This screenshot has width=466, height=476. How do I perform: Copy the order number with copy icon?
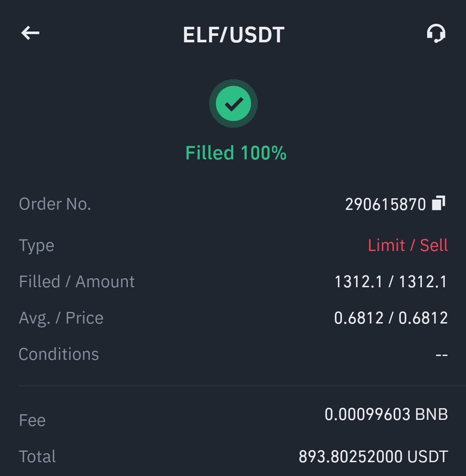pos(439,203)
